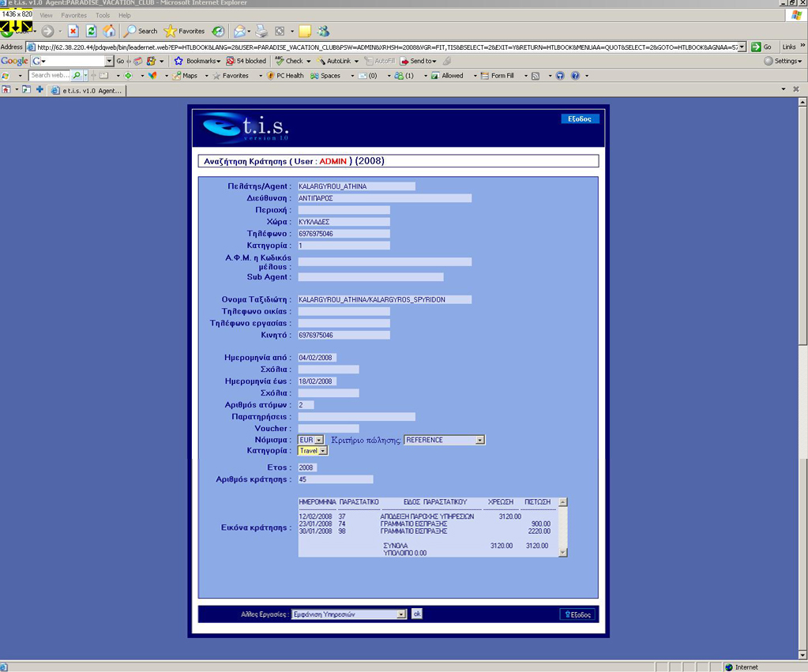Screen dimensions: 808x672
Task: Click the Links toolbar label
Action: 789,47
